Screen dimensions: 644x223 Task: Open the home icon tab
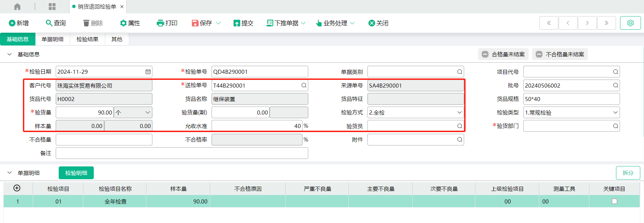click(17, 6)
